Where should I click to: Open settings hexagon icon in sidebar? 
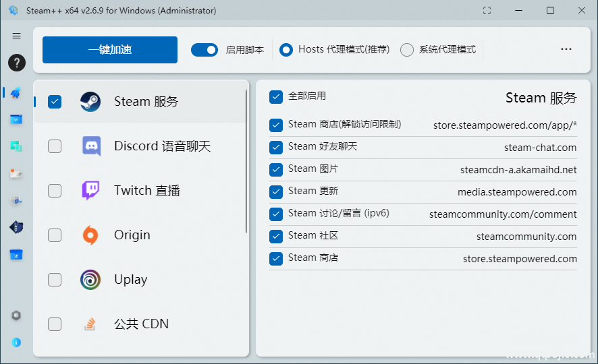click(x=16, y=315)
